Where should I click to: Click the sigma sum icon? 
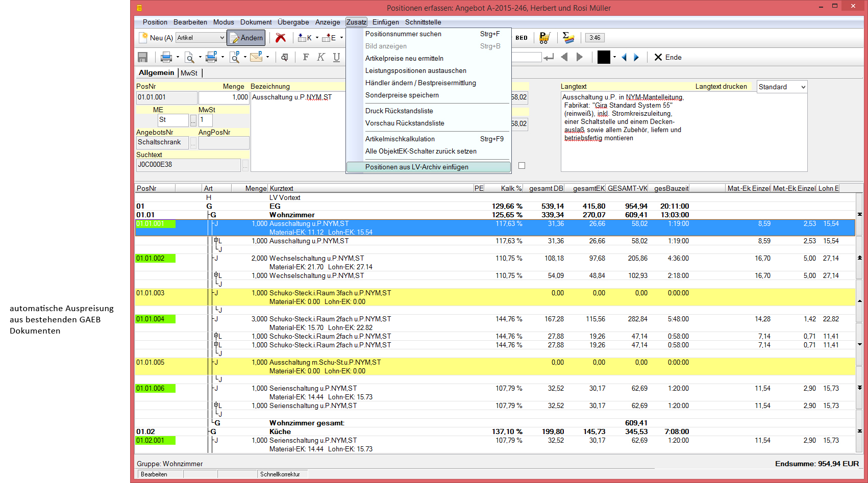(568, 38)
